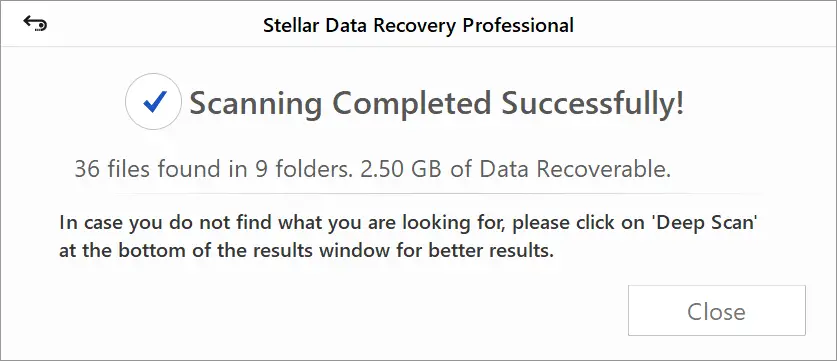Click the word 'Successfully!' in heading

(592, 103)
